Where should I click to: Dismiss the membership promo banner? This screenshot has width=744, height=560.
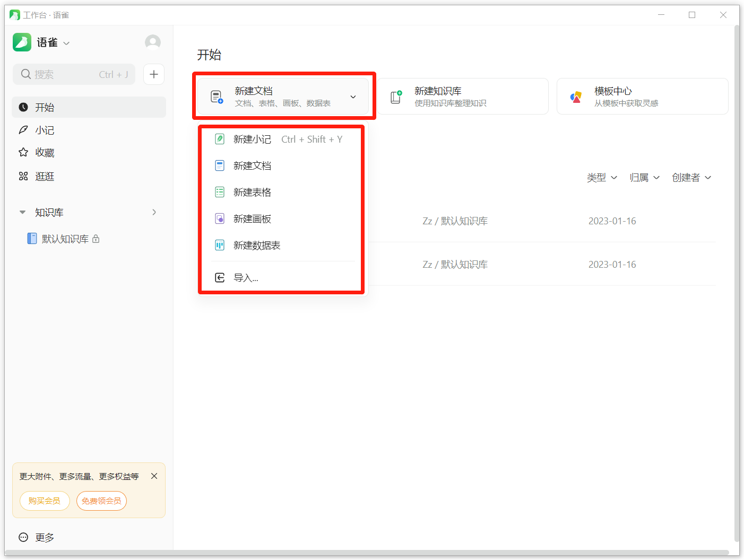154,476
